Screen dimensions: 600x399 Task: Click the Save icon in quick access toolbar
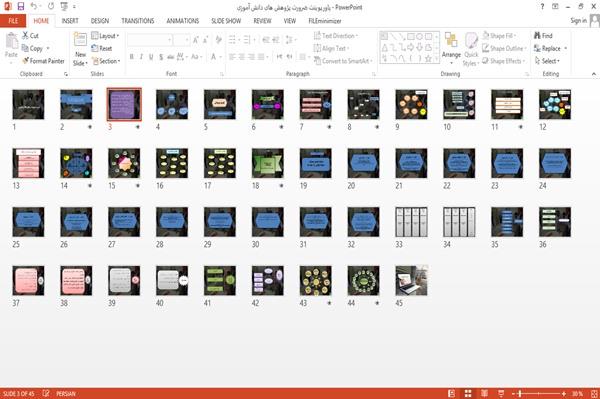pyautogui.click(x=21, y=7)
